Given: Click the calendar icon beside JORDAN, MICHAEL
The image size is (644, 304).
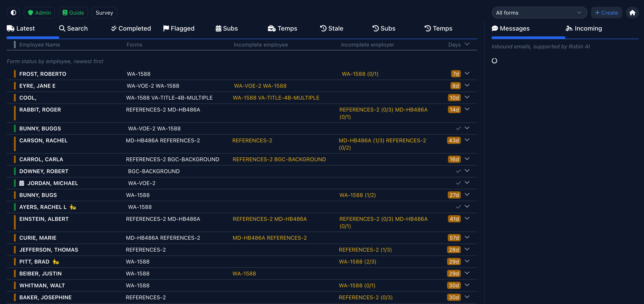Looking at the screenshot, I should click(22, 183).
